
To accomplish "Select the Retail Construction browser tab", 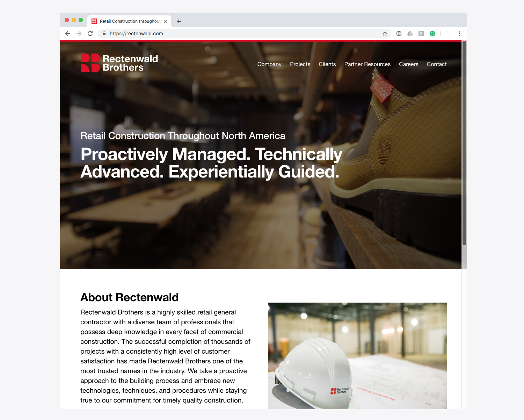I will 129,21.
